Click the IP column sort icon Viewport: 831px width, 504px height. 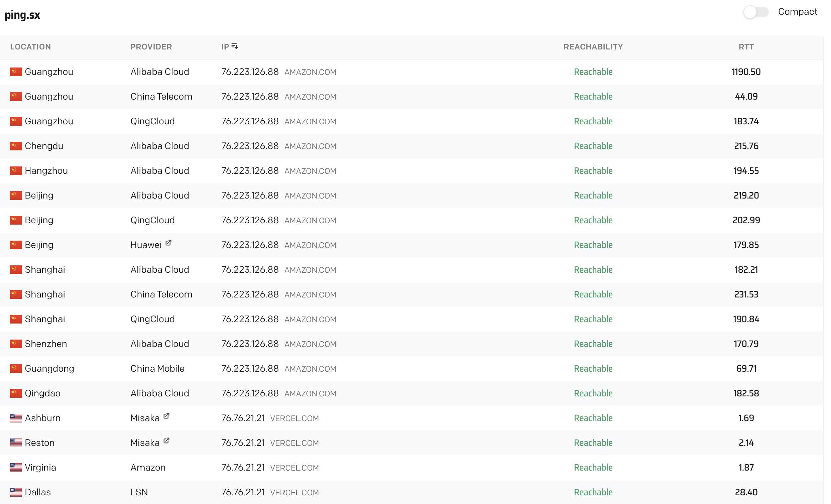[235, 46]
